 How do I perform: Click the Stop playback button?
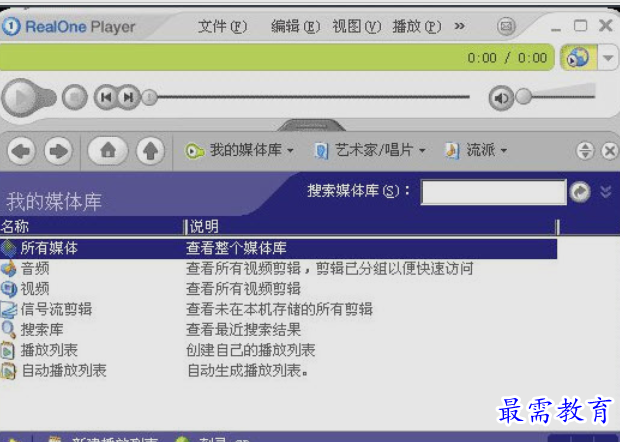tap(74, 97)
